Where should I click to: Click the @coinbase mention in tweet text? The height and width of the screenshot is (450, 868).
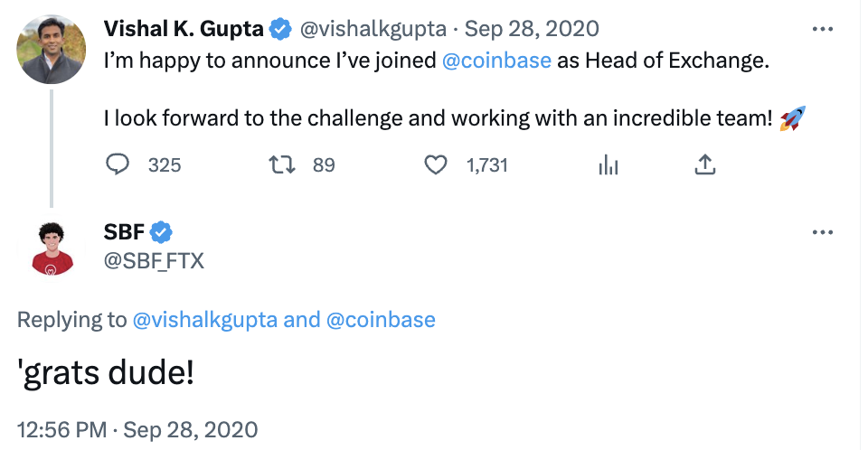[x=497, y=64]
